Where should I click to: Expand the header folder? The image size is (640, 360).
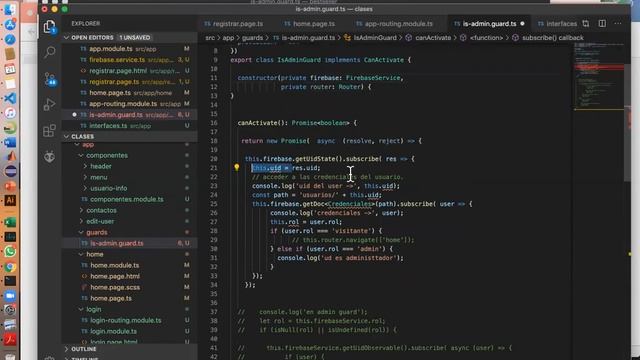tap(85, 167)
